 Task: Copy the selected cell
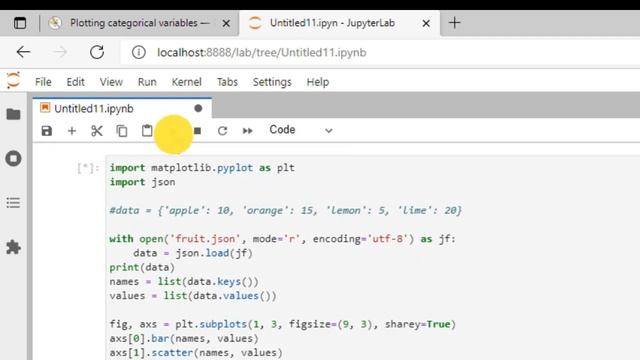point(122,131)
